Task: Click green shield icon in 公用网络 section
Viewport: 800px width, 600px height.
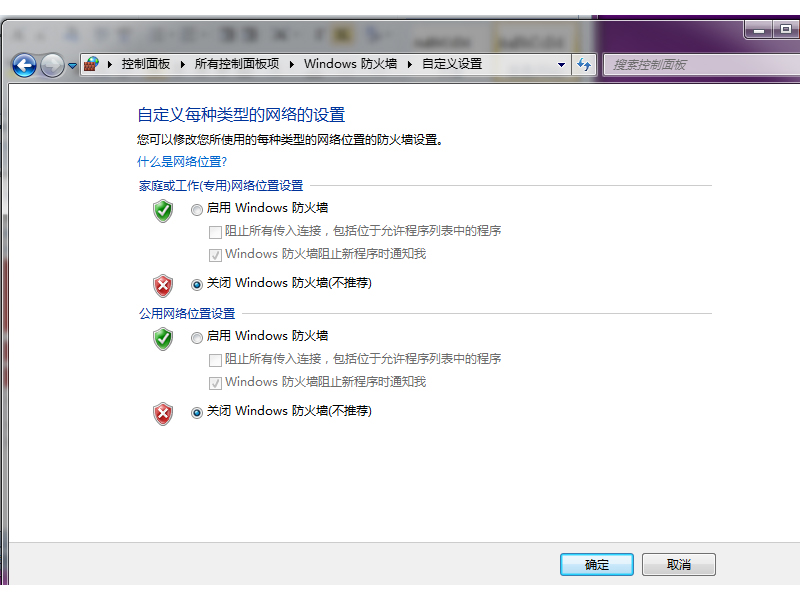Action: coord(163,339)
